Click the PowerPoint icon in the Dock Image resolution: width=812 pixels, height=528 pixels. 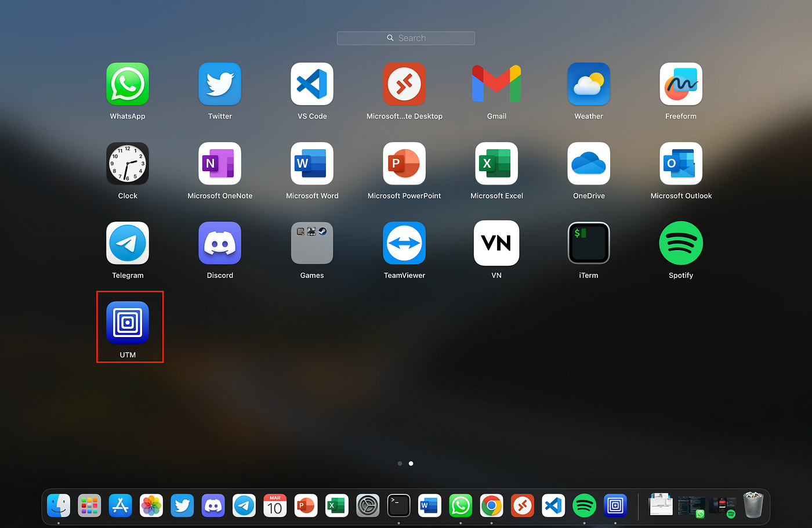pyautogui.click(x=306, y=506)
